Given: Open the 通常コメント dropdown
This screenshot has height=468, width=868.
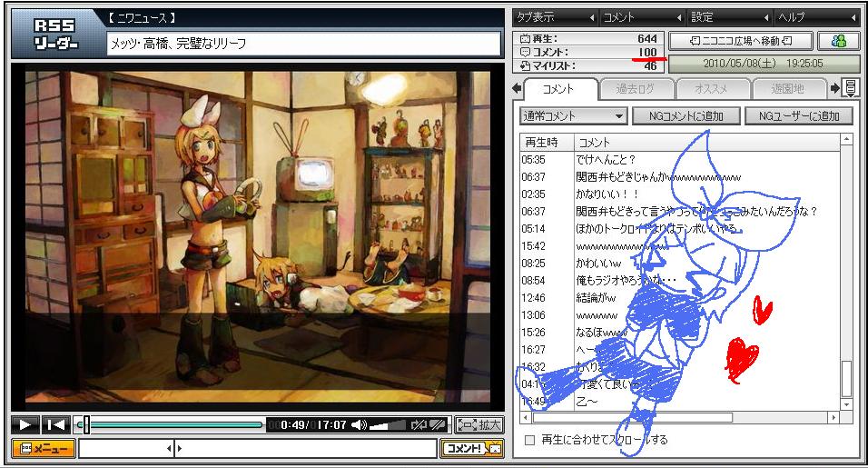Looking at the screenshot, I should (x=573, y=115).
